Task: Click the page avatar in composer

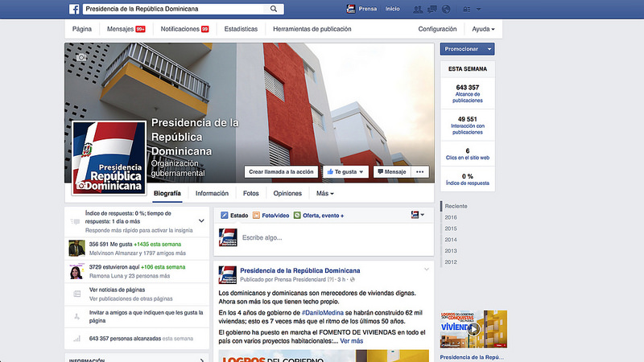Action: (228, 237)
